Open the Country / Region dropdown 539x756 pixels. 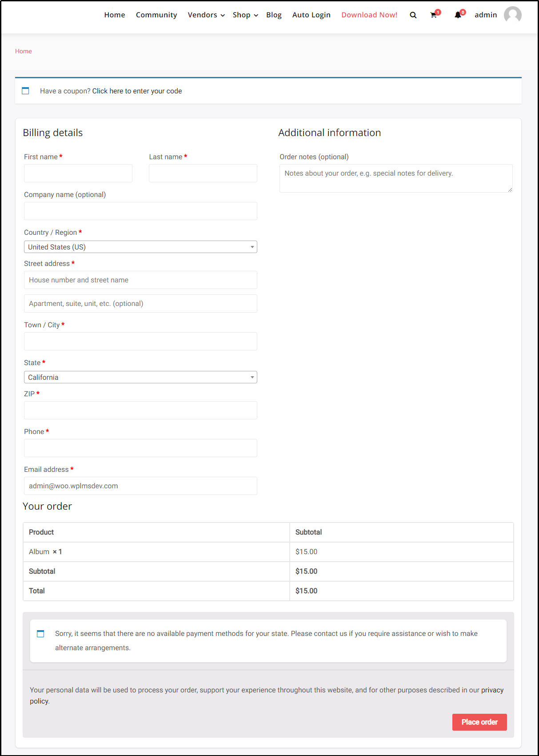[x=140, y=247]
